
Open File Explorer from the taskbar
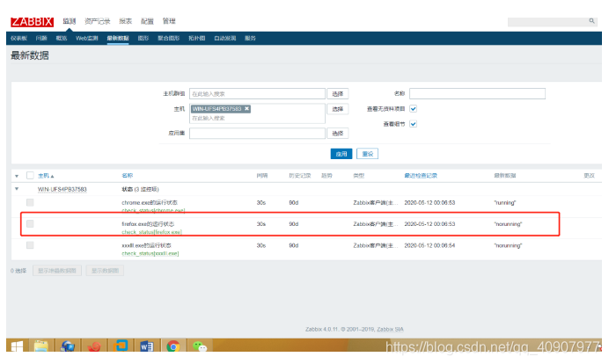click(x=40, y=346)
